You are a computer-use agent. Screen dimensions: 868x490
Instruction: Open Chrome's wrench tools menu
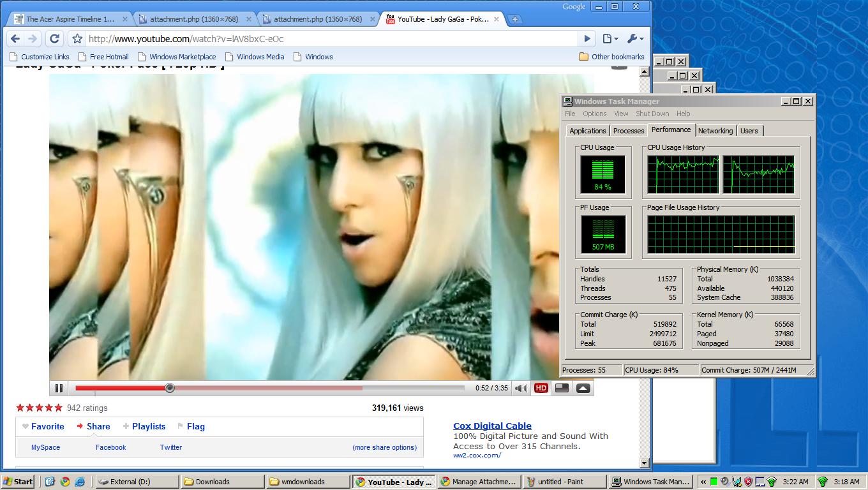click(635, 39)
